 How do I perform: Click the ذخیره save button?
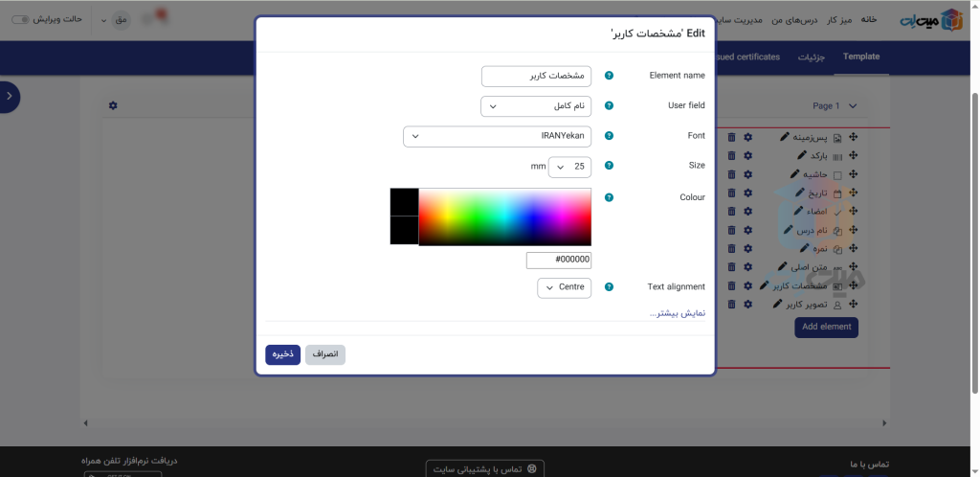pos(283,354)
